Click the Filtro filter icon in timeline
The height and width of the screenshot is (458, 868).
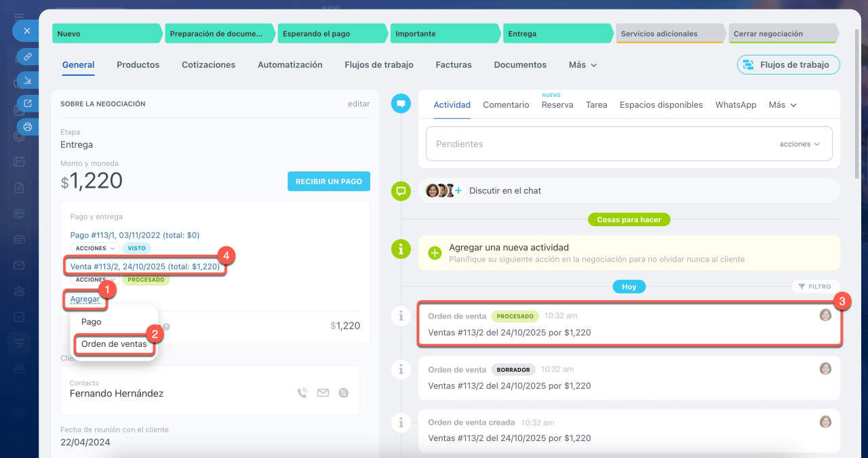click(x=815, y=287)
